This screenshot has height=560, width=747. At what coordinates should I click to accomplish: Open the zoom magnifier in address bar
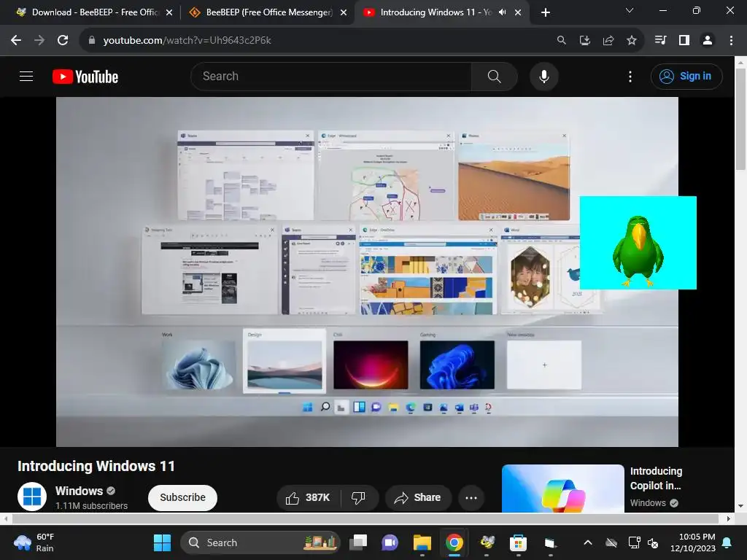coord(562,41)
